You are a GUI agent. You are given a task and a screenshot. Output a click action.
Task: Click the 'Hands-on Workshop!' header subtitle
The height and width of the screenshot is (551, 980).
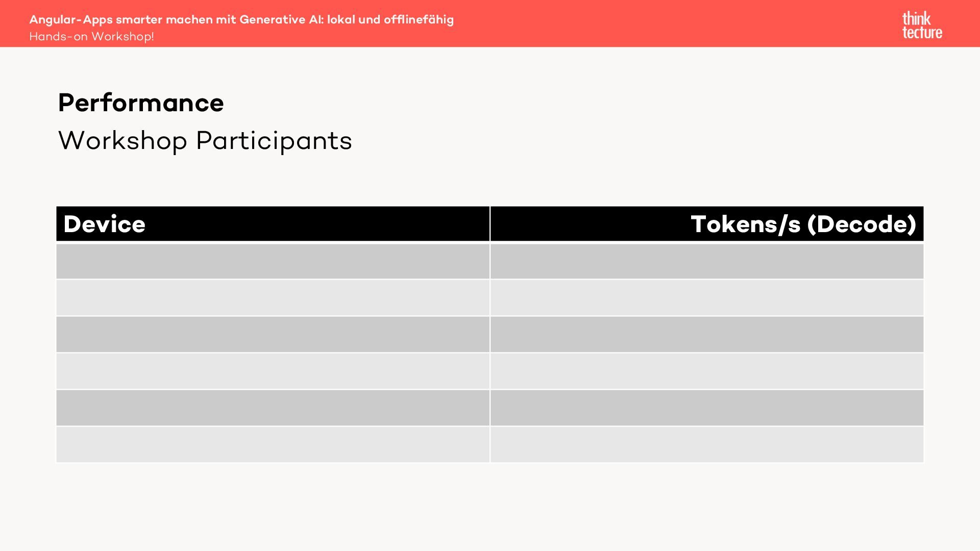pyautogui.click(x=91, y=37)
